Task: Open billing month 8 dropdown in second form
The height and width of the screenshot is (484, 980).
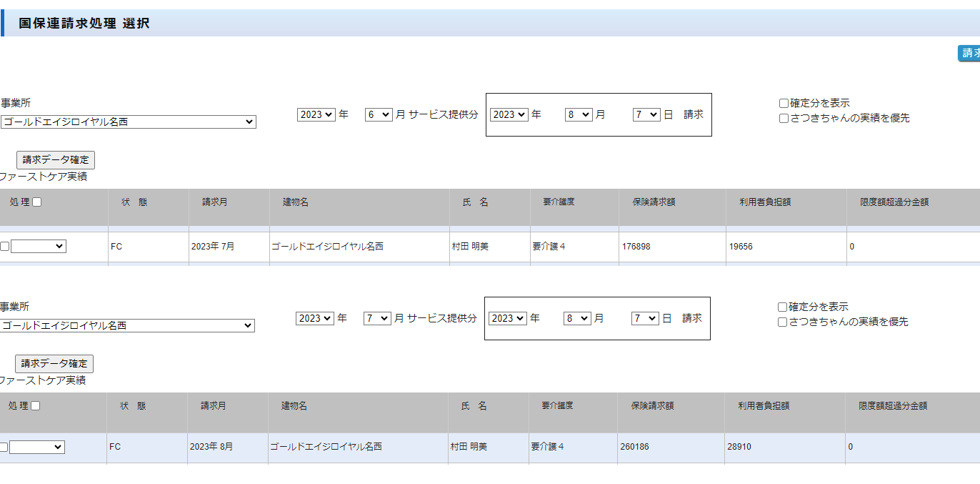Action: pos(576,318)
